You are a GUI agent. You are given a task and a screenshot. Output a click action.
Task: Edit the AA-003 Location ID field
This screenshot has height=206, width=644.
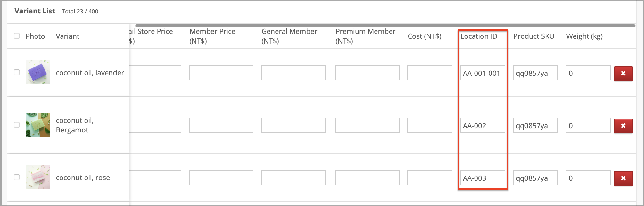[x=483, y=178]
